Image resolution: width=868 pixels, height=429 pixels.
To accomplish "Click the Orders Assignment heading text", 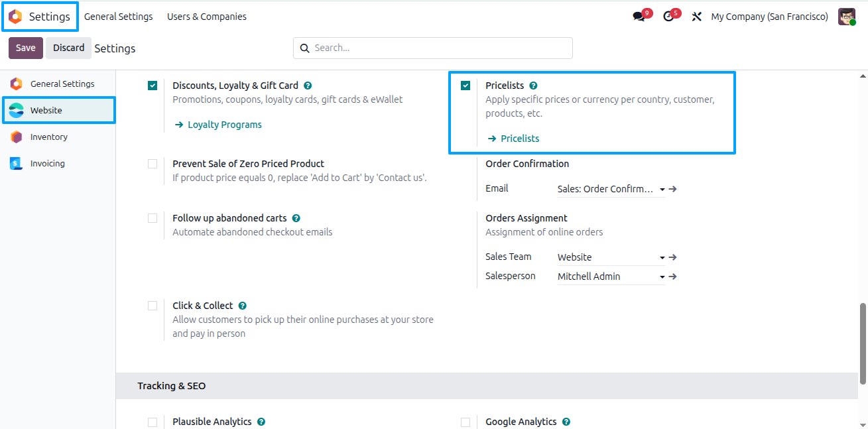I will click(527, 218).
